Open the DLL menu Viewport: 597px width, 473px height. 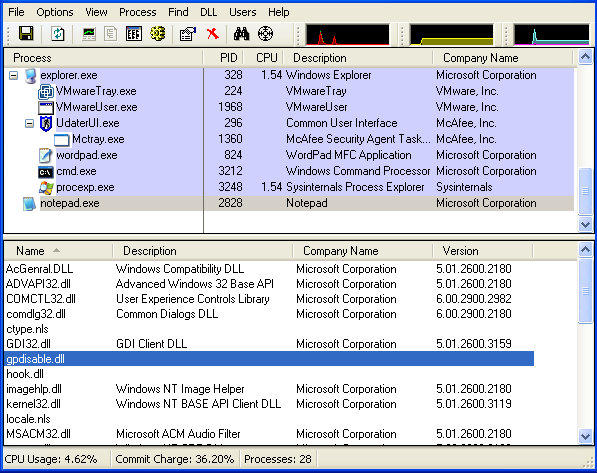(209, 12)
